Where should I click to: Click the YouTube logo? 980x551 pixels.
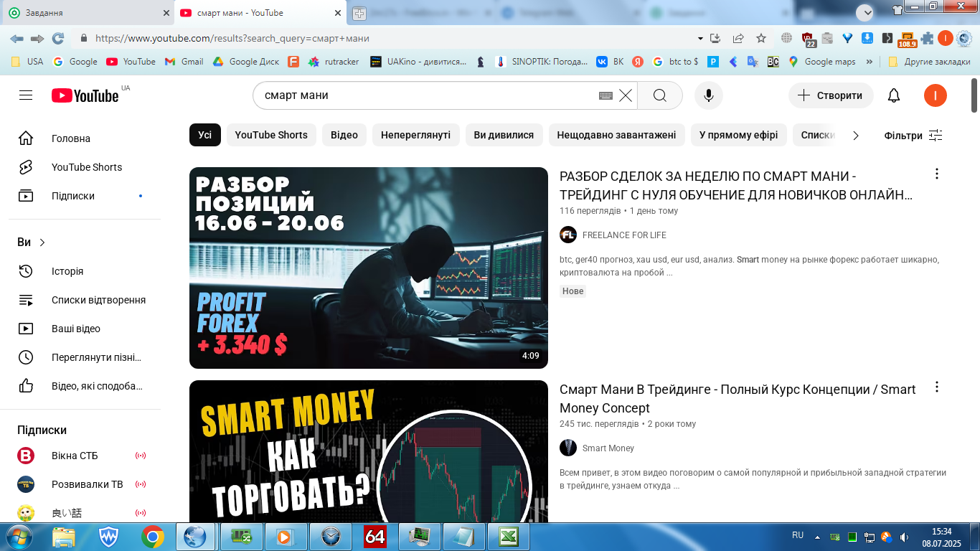[85, 95]
